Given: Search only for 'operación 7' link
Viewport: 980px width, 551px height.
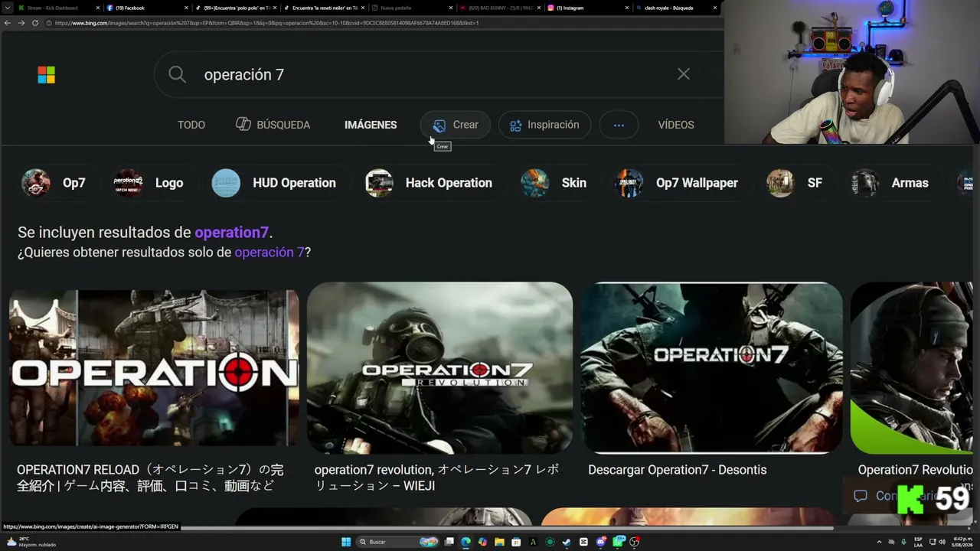Looking at the screenshot, I should (x=269, y=252).
